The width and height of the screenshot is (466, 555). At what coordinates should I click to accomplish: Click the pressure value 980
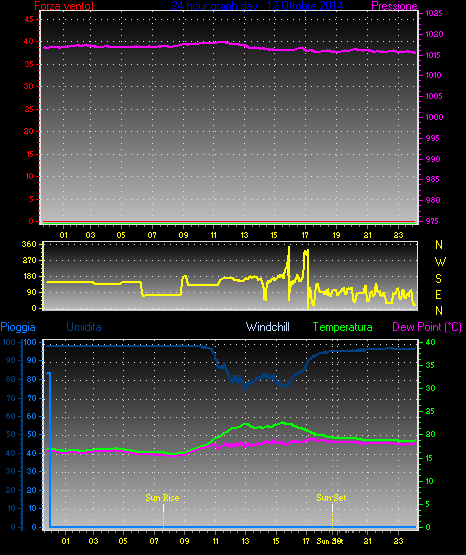pyautogui.click(x=433, y=200)
